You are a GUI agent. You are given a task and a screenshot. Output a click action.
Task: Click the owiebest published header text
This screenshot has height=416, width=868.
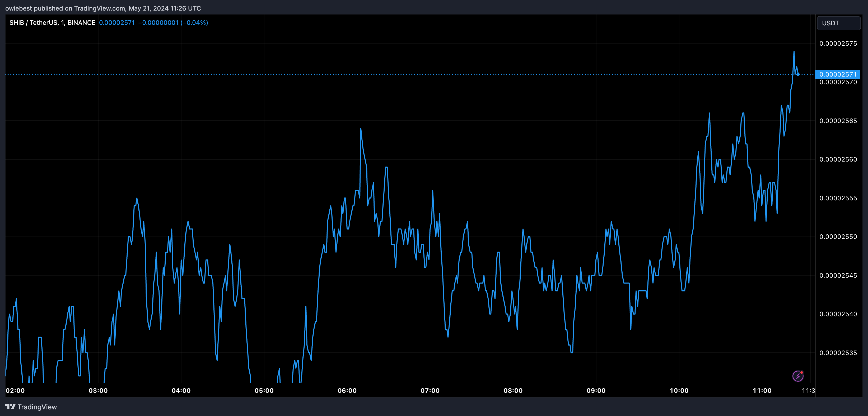103,8
